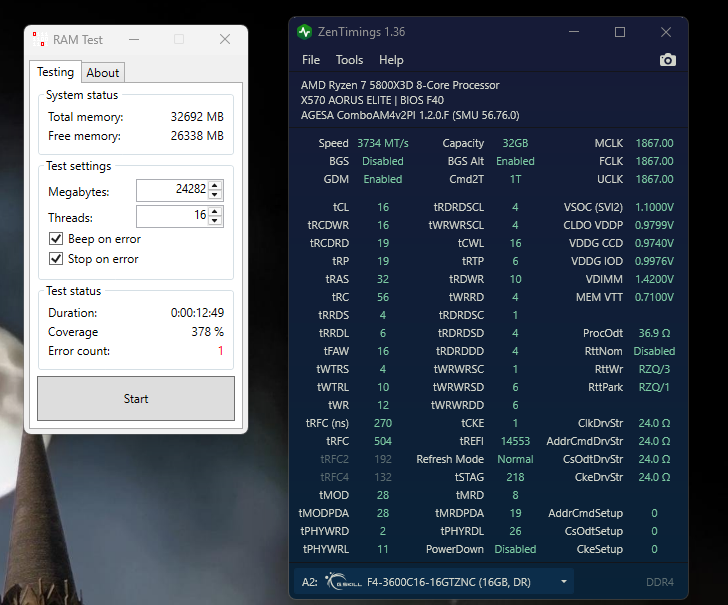Click the Coverage value 378 %
The height and width of the screenshot is (605, 728).
(207, 332)
